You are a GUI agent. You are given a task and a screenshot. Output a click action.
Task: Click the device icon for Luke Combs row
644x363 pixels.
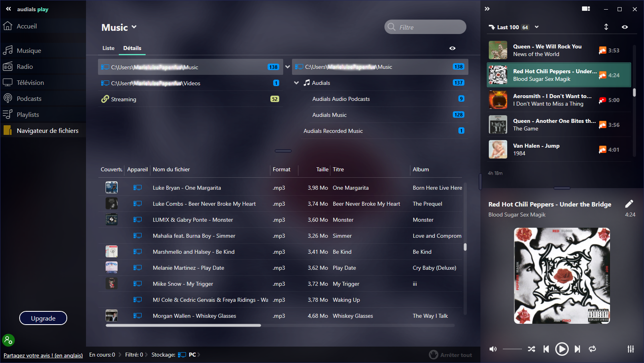(138, 203)
